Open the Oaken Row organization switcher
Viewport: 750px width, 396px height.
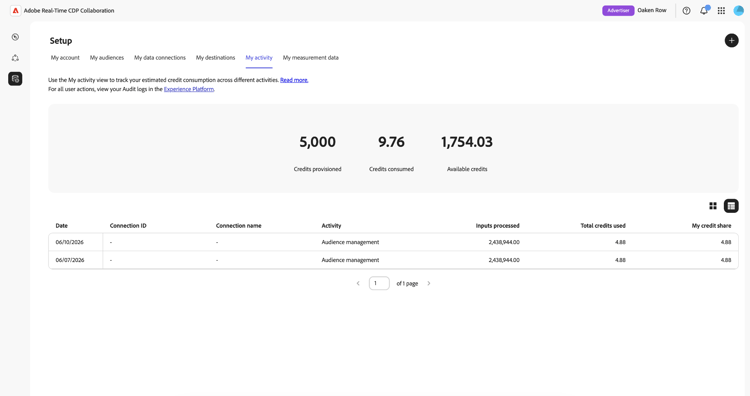click(652, 10)
